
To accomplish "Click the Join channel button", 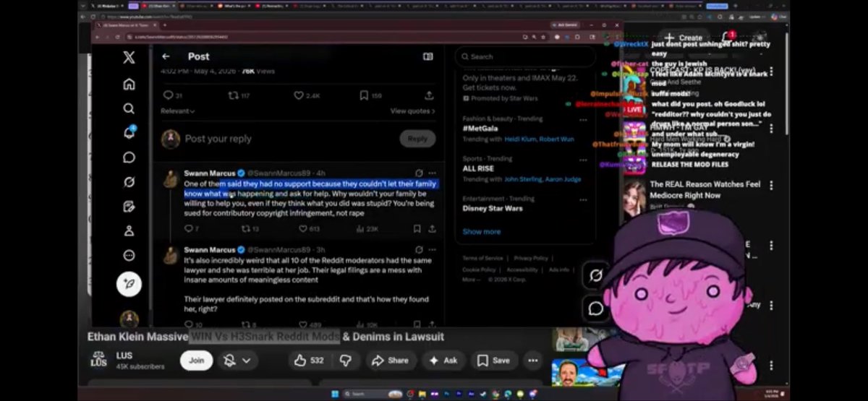I will [196, 360].
